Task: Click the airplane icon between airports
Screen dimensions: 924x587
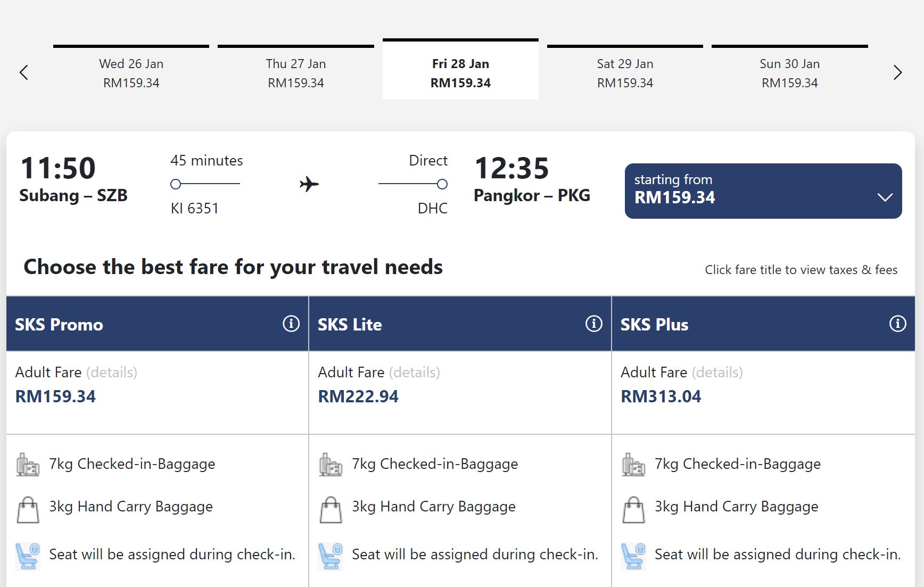Action: coord(309,185)
